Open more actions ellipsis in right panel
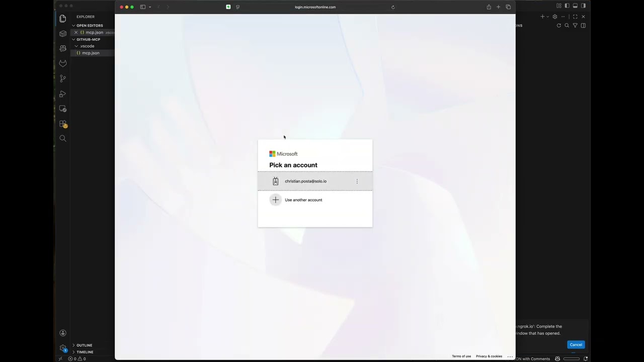The width and height of the screenshot is (644, 362). click(x=563, y=17)
